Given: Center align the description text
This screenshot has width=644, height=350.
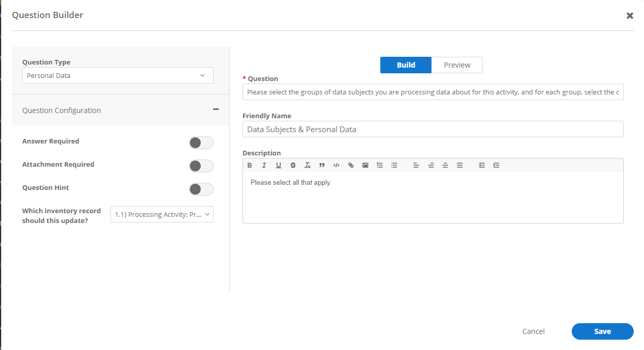Looking at the screenshot, I should tap(431, 165).
